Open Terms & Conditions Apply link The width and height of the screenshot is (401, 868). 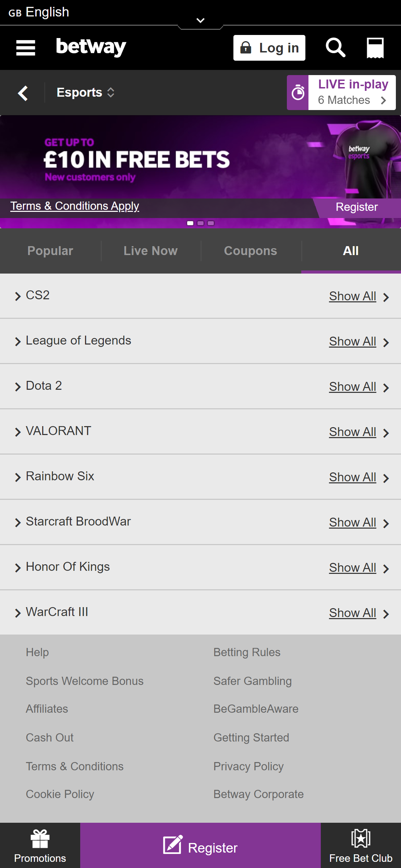pos(75,206)
